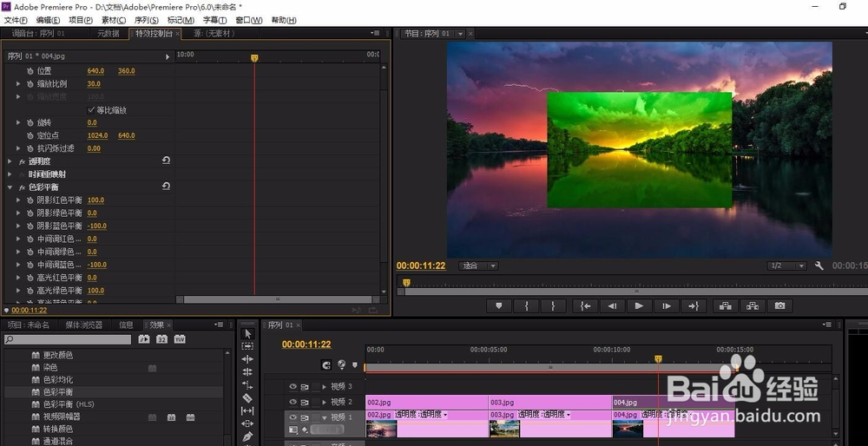This screenshot has height=446, width=868.
Task: Select the Rate Stretch tool
Action: (247, 384)
